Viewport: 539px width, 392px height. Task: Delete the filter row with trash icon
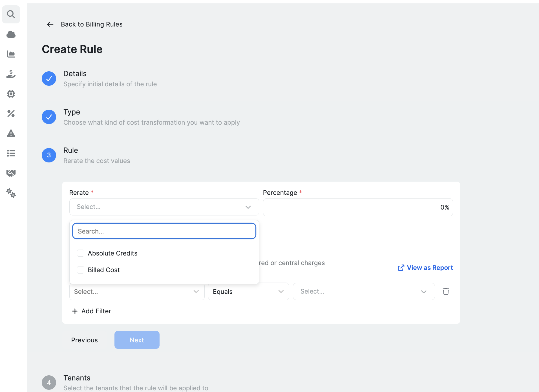click(x=446, y=291)
